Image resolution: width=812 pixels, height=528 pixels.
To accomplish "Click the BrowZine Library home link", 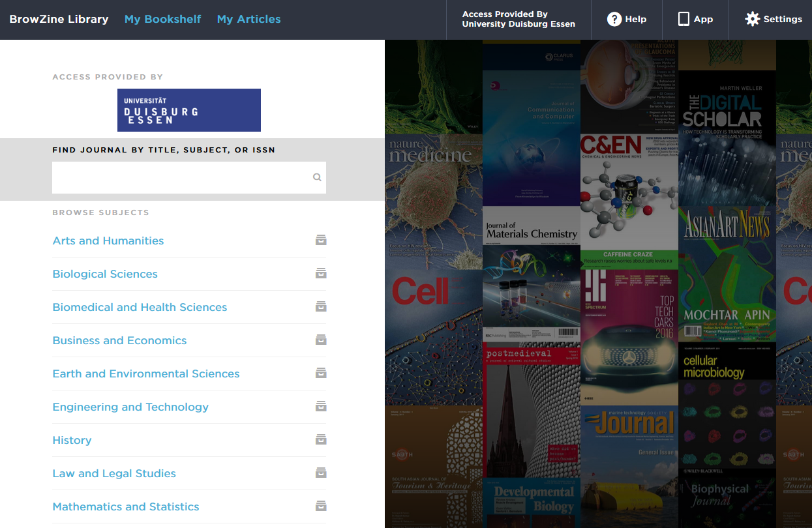I will [59, 19].
